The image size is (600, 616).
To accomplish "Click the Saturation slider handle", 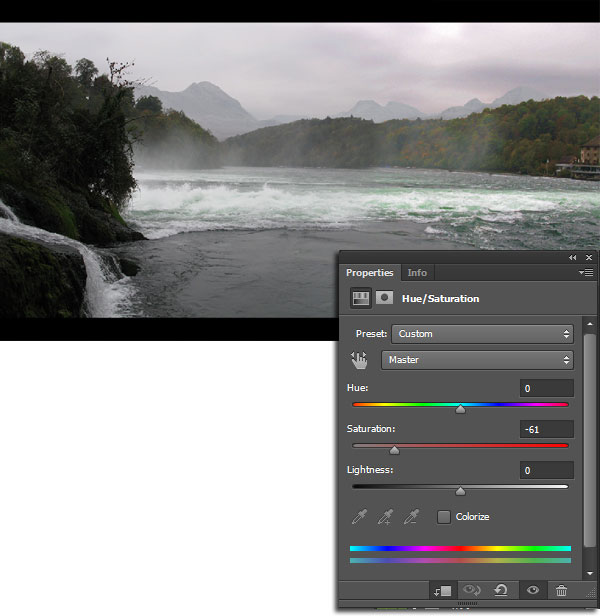I will tap(394, 450).
